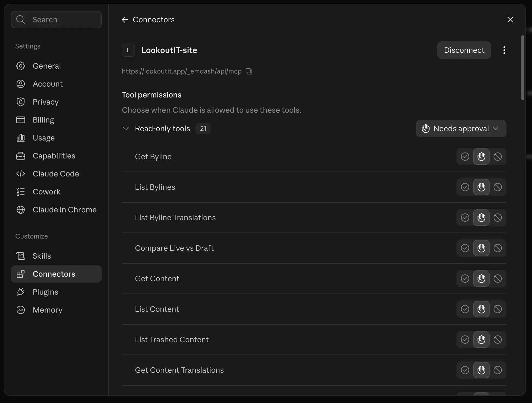532x403 pixels.
Task: Always allow List Byline Translations
Action: pyautogui.click(x=465, y=218)
